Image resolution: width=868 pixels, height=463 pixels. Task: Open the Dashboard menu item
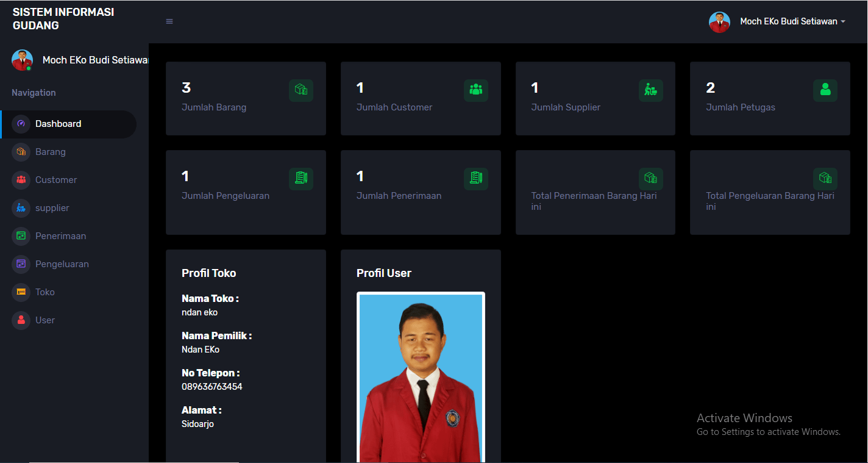[69, 124]
